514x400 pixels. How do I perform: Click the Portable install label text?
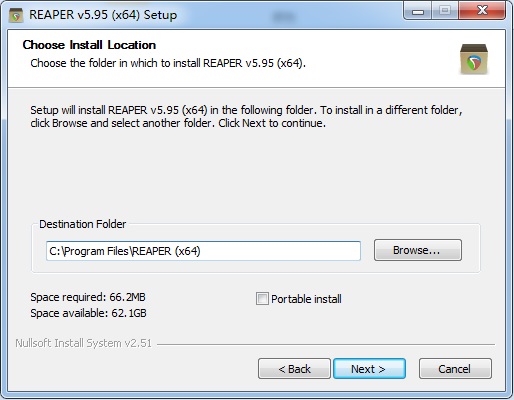coord(306,299)
